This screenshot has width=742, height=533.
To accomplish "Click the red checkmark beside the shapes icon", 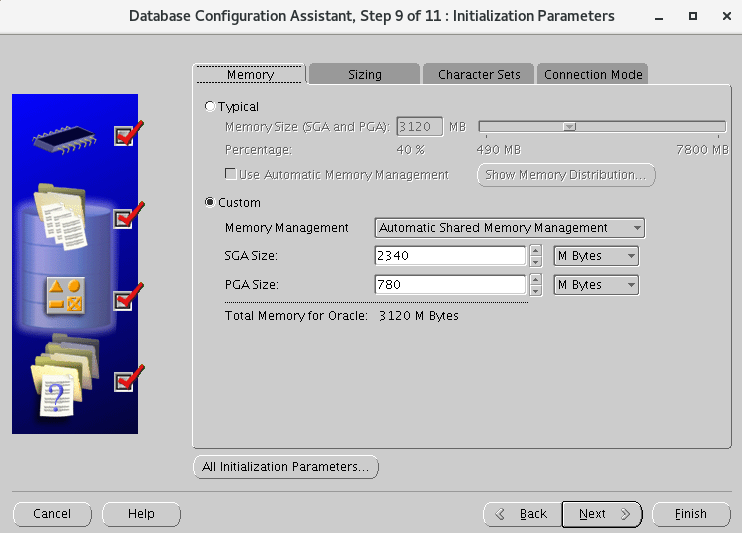I will pyautogui.click(x=126, y=298).
